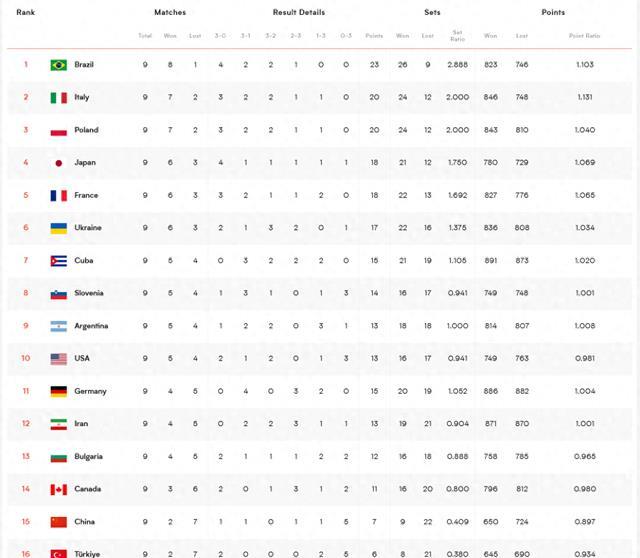The width and height of the screenshot is (640, 558).
Task: Click the Cuba flag icon
Action: click(59, 261)
